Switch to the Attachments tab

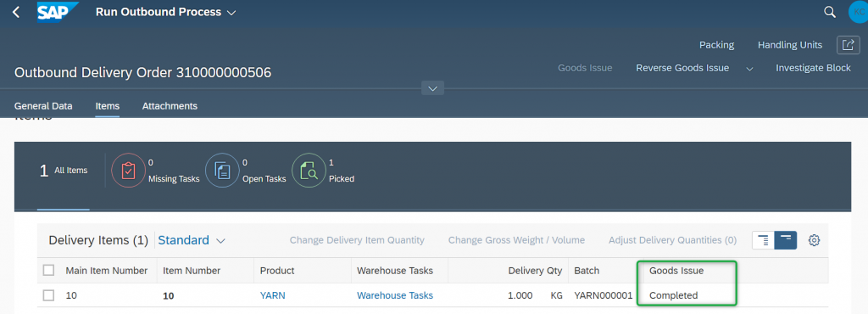point(170,106)
